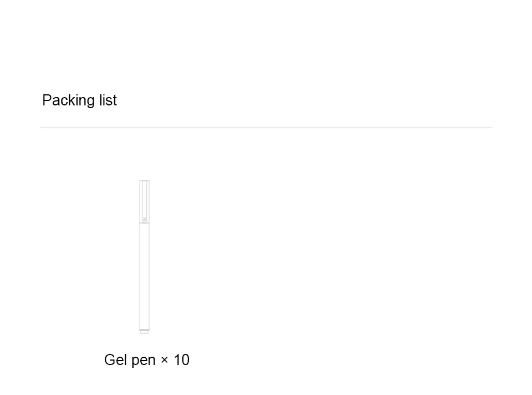Click the gel pen outline illustration
Screen dimensions: 532x395
point(144,256)
